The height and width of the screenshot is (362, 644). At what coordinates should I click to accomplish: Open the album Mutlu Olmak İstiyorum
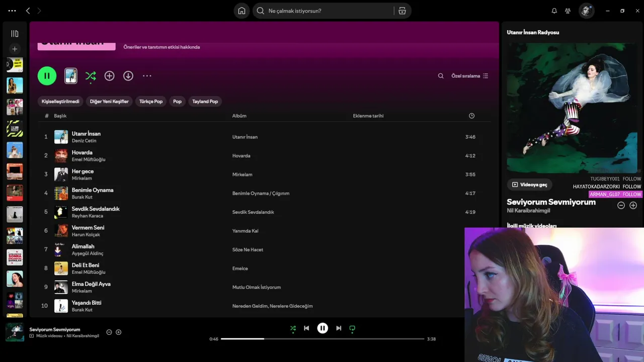(257, 288)
